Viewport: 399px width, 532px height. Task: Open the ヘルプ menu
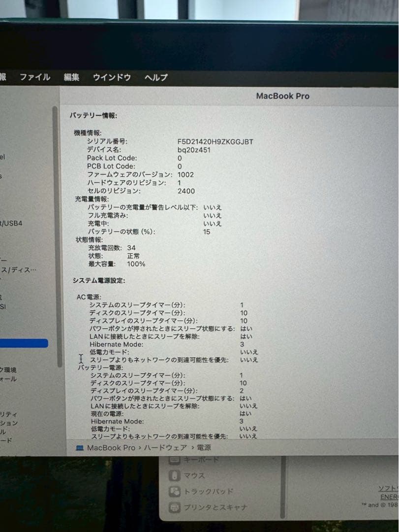[155, 77]
